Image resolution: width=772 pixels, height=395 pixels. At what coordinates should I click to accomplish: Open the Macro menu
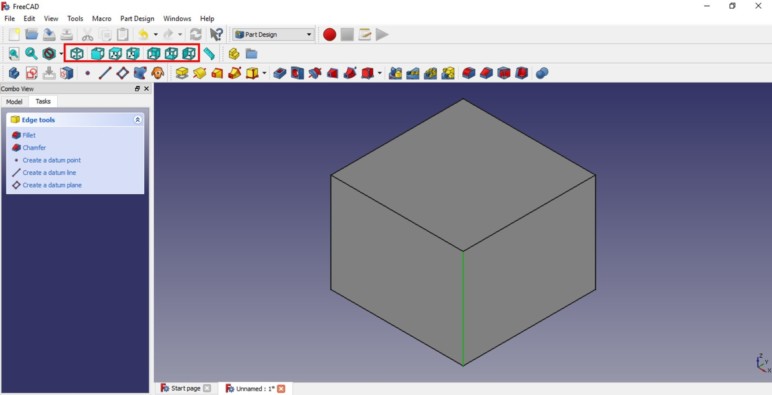[101, 19]
